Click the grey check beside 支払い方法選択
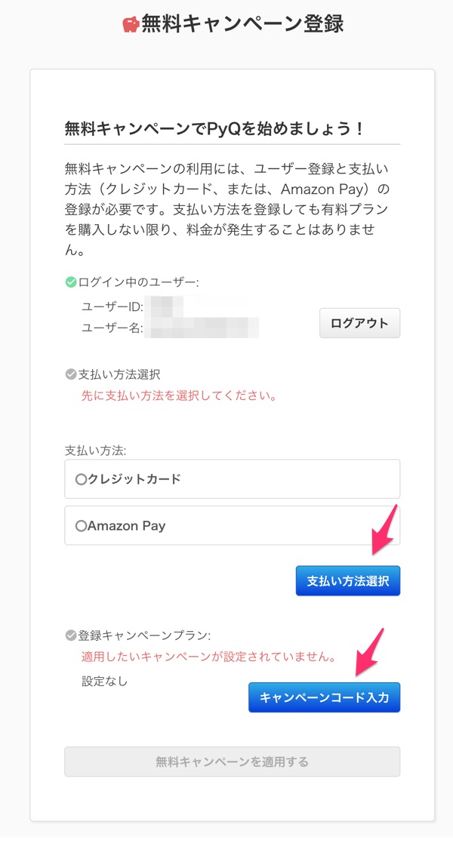This screenshot has width=453, height=868. pyautogui.click(x=71, y=374)
